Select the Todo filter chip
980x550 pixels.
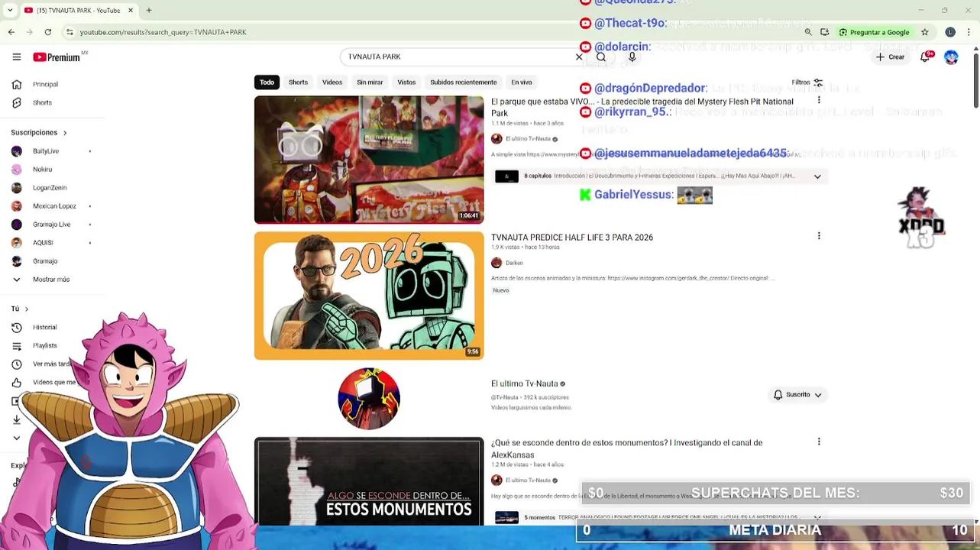pyautogui.click(x=267, y=82)
